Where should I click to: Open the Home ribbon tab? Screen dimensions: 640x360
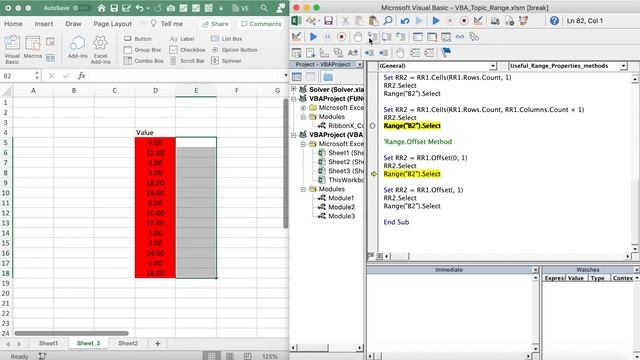(13, 24)
